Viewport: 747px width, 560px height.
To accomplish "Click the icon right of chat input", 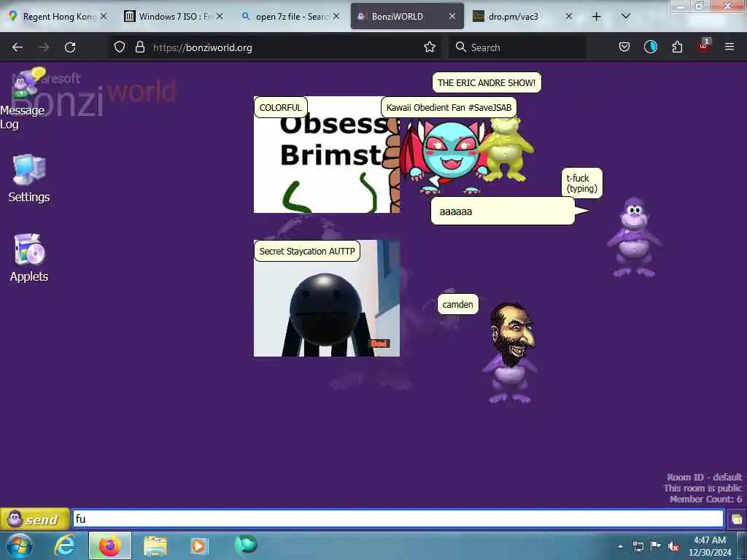I will [737, 519].
